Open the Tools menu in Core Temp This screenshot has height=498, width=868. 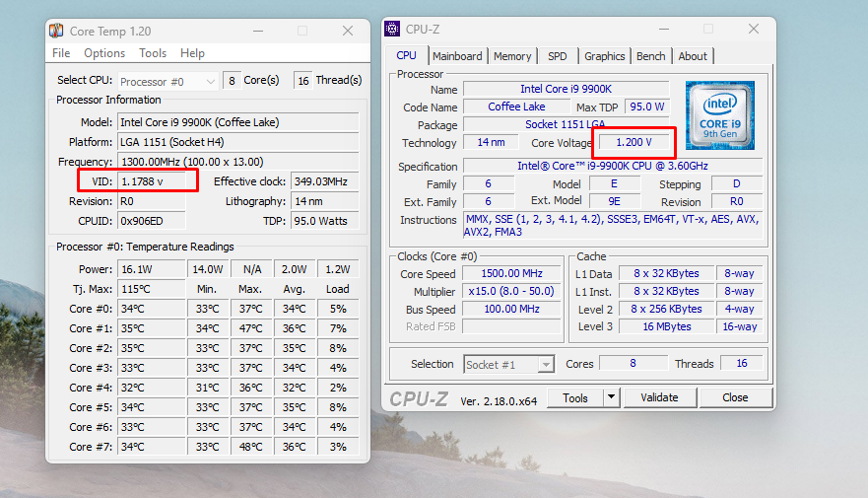153,53
